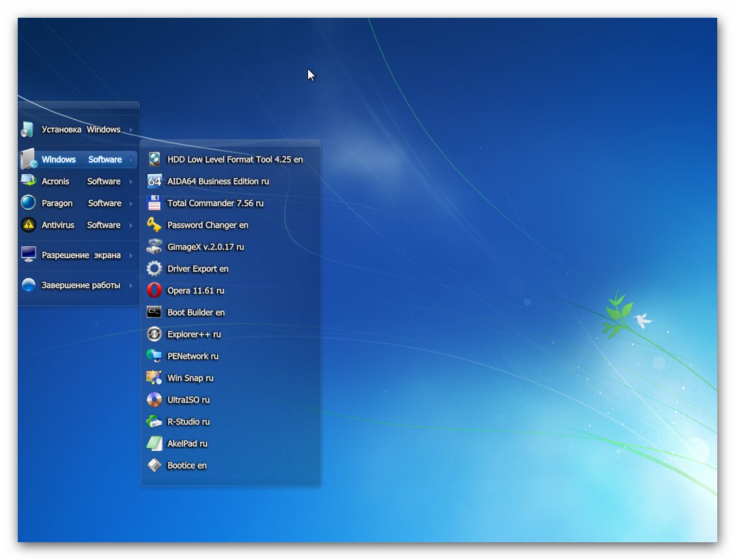The image size is (735, 560).
Task: Click the Password Changer key icon
Action: [155, 225]
